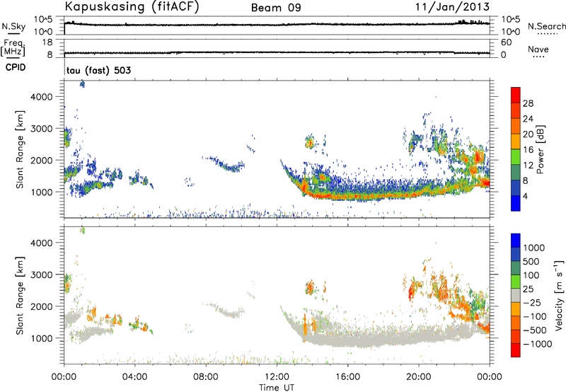The width and height of the screenshot is (566, 392).
Task: Pick the gray segment of Velocity colorbar
Action: (x=516, y=296)
